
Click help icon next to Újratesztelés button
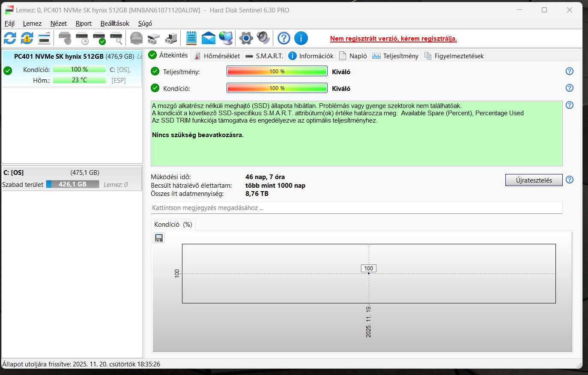(x=570, y=180)
